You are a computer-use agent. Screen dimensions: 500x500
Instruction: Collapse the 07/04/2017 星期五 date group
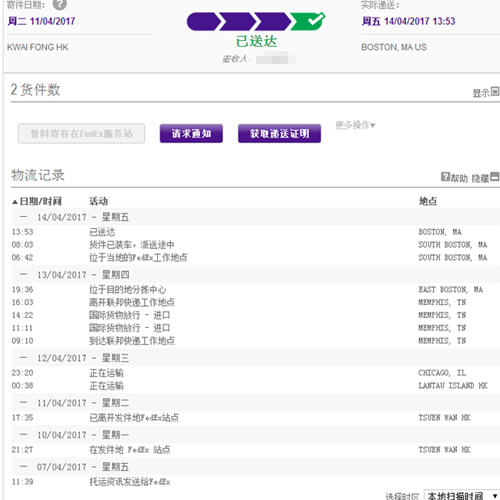[x=23, y=466]
